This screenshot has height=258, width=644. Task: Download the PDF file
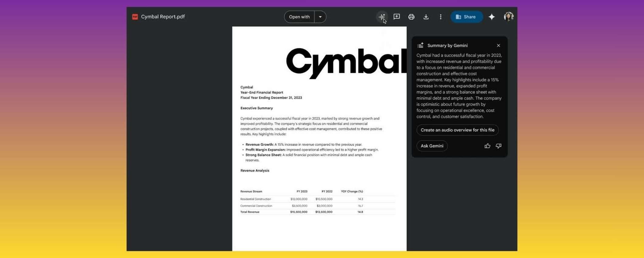click(426, 17)
